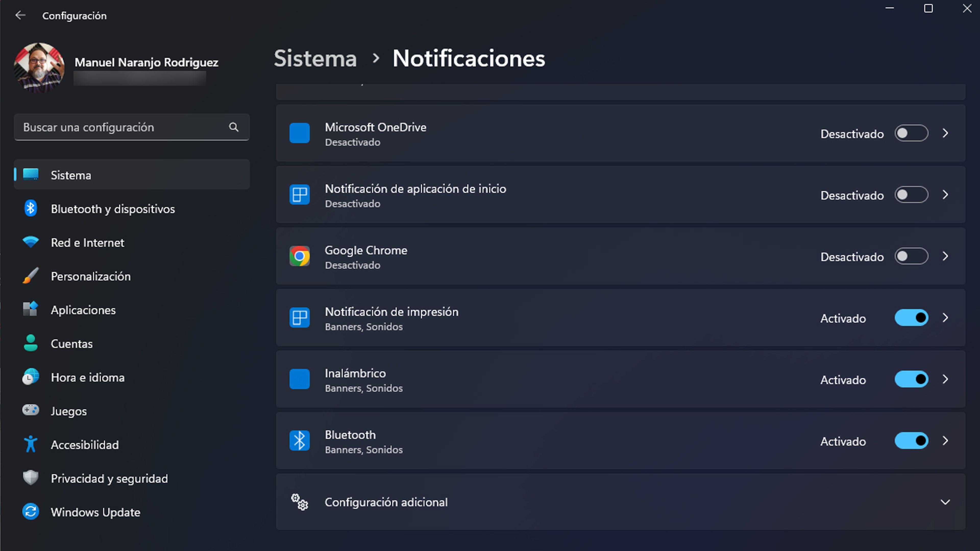Disable Notificación de impresión toggle

click(x=911, y=318)
